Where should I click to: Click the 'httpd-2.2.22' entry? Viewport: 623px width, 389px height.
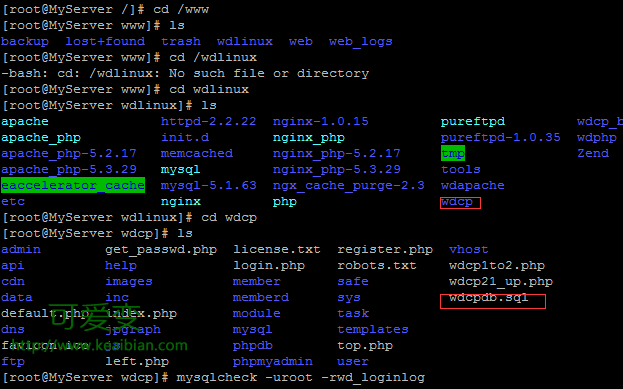click(209, 121)
